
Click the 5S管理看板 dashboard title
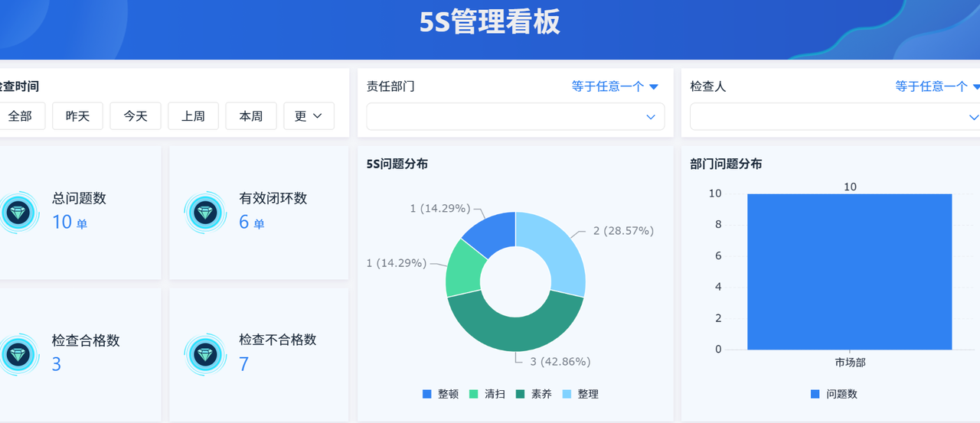[490, 22]
